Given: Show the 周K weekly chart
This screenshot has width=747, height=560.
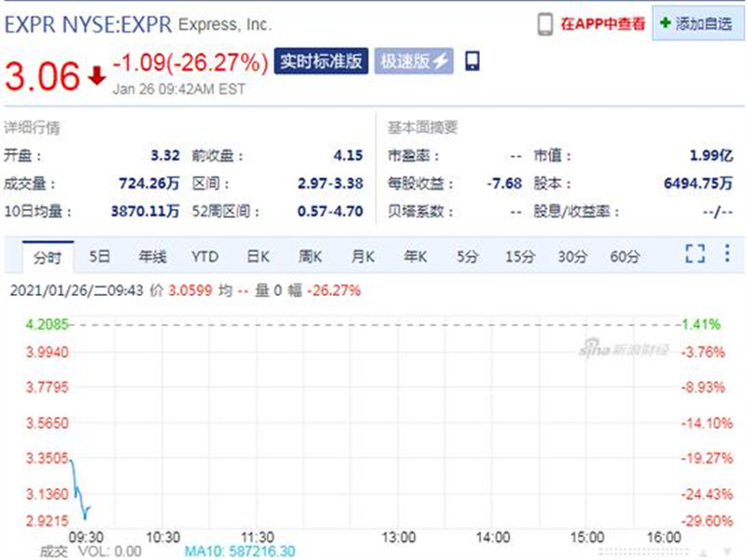Looking at the screenshot, I should point(310,257).
